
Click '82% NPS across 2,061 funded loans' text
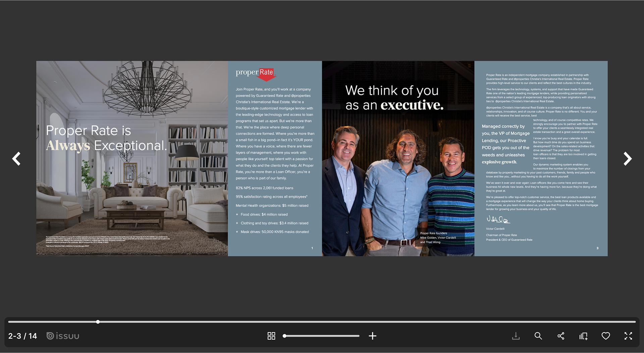point(264,188)
